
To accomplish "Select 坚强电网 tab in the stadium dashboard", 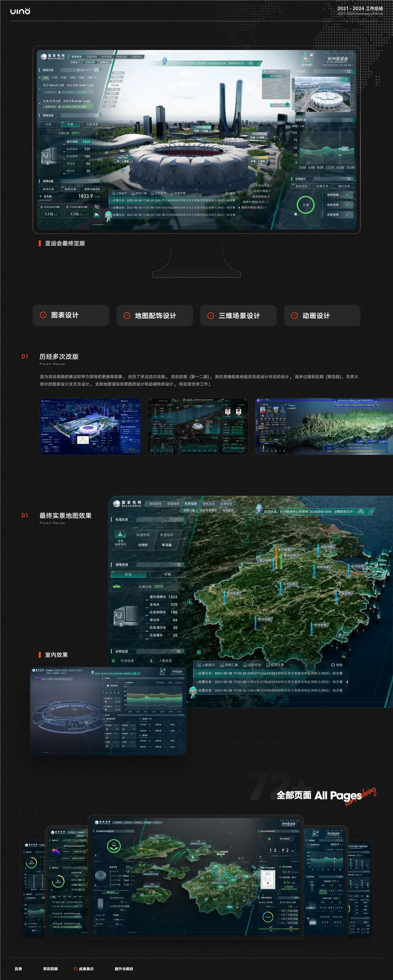I will pos(92,57).
